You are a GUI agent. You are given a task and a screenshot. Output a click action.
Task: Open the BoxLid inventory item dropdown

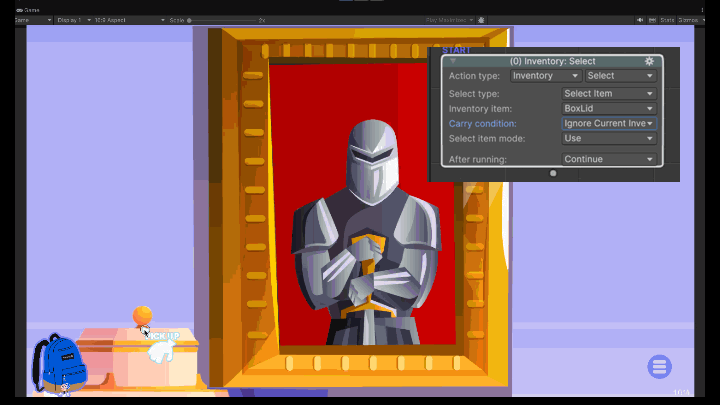(609, 109)
